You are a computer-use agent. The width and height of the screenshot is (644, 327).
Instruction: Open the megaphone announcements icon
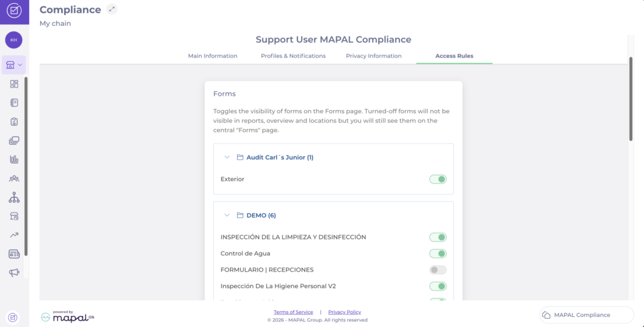pyautogui.click(x=14, y=272)
